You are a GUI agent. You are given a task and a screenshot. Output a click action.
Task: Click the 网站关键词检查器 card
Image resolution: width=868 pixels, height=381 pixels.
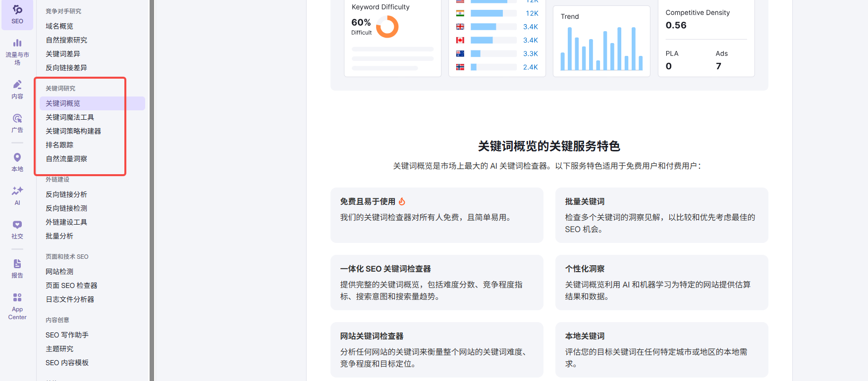click(437, 350)
